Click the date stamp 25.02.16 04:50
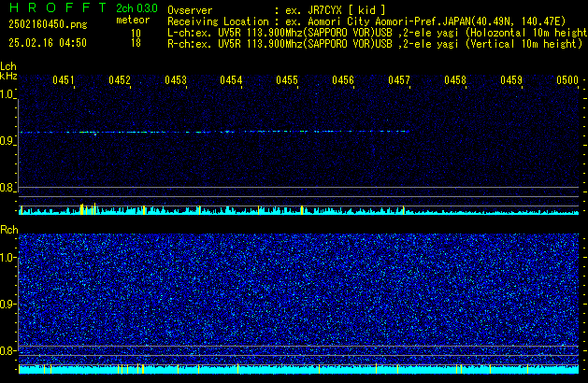Image resolution: width=588 pixels, height=383 pixels. [48, 43]
